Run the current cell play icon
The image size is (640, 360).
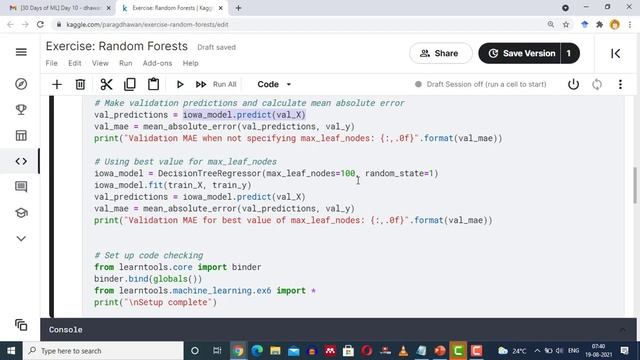[180, 84]
